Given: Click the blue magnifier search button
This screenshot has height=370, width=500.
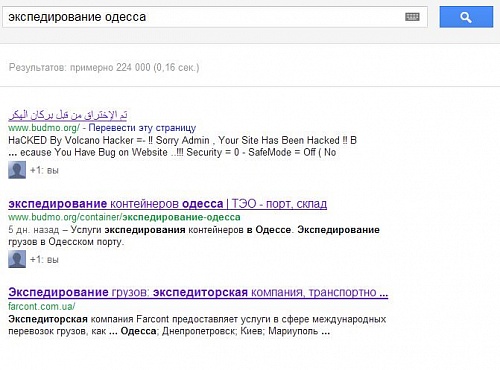Looking at the screenshot, I should 466,17.
